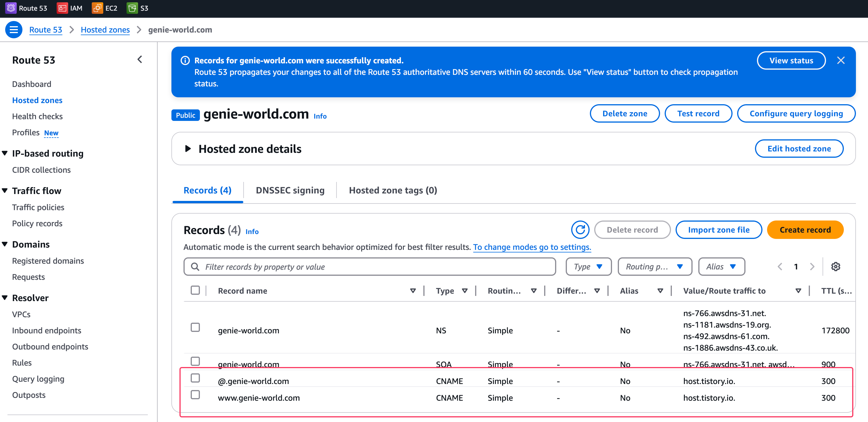Viewport: 868px width, 422px height.
Task: Open the Alias filter dropdown
Action: point(721,267)
